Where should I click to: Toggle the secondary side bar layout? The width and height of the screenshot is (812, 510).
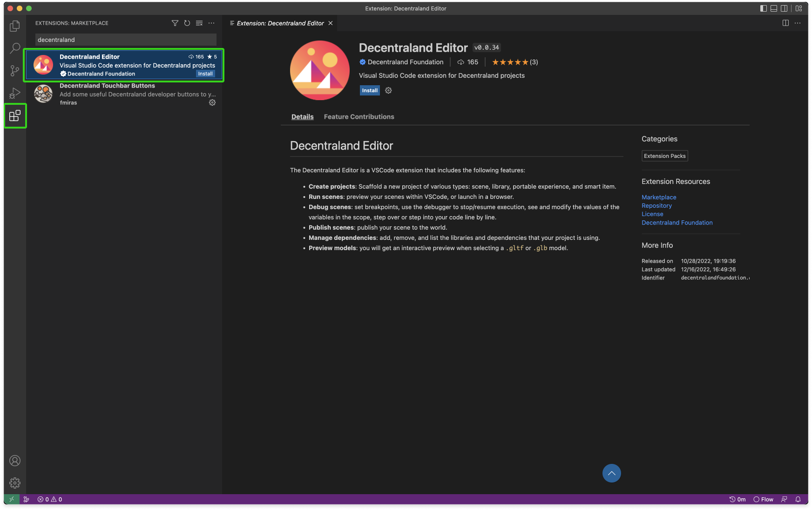point(784,8)
